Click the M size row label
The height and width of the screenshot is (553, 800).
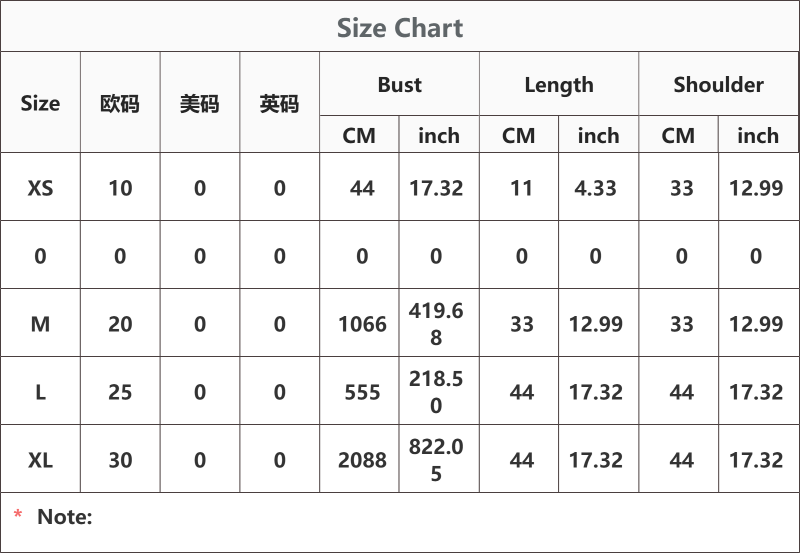40,324
